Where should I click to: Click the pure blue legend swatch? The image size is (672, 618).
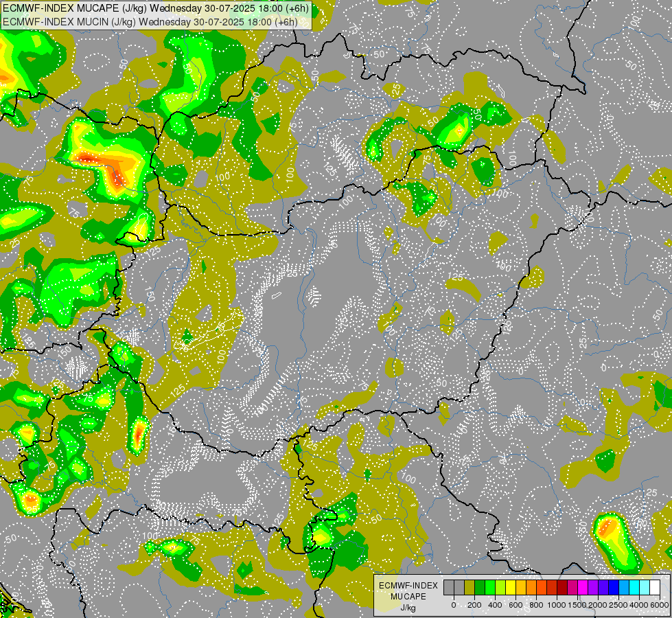click(x=614, y=587)
